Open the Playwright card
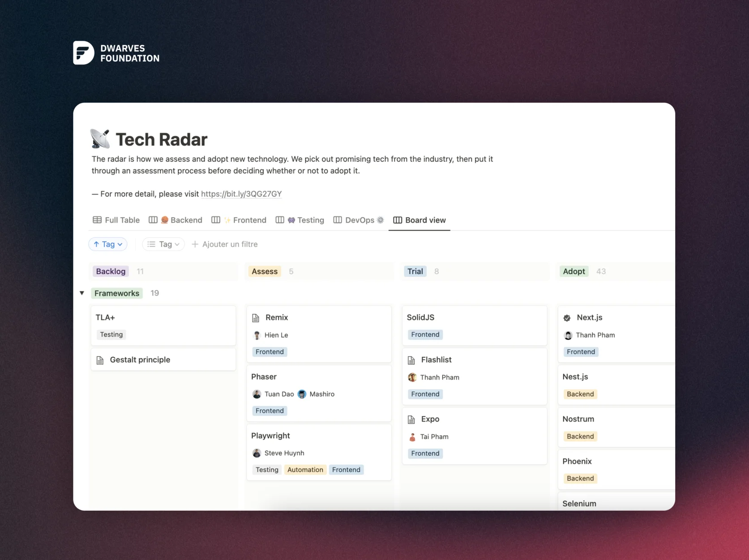This screenshot has width=749, height=560. click(319, 452)
